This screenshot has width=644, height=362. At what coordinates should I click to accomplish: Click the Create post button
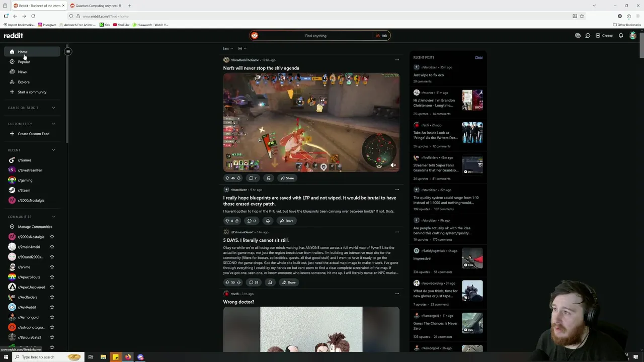tap(604, 36)
